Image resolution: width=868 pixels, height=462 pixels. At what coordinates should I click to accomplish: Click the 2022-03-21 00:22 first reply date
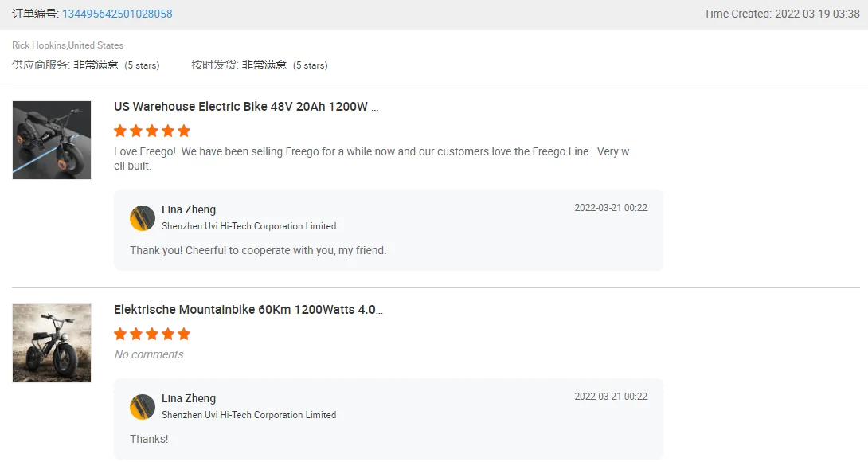[x=611, y=208]
